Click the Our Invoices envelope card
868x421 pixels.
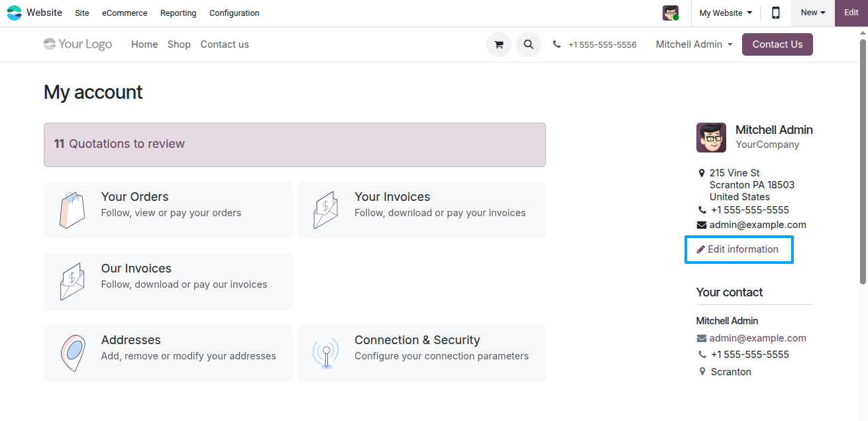tap(168, 282)
